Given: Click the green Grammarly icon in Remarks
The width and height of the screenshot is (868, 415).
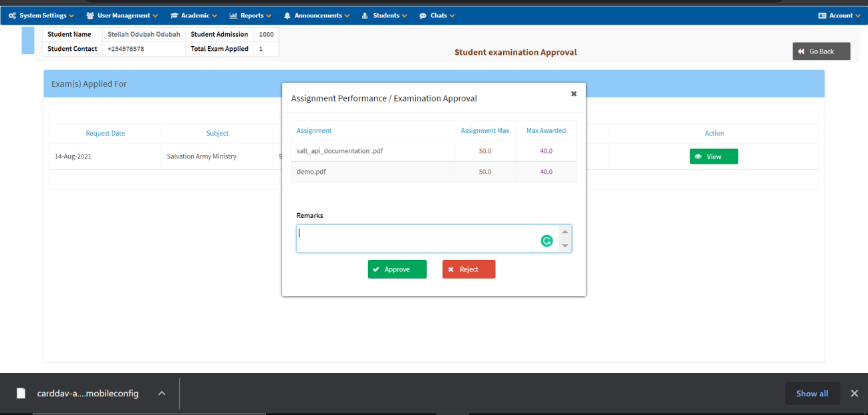Looking at the screenshot, I should click(x=547, y=241).
